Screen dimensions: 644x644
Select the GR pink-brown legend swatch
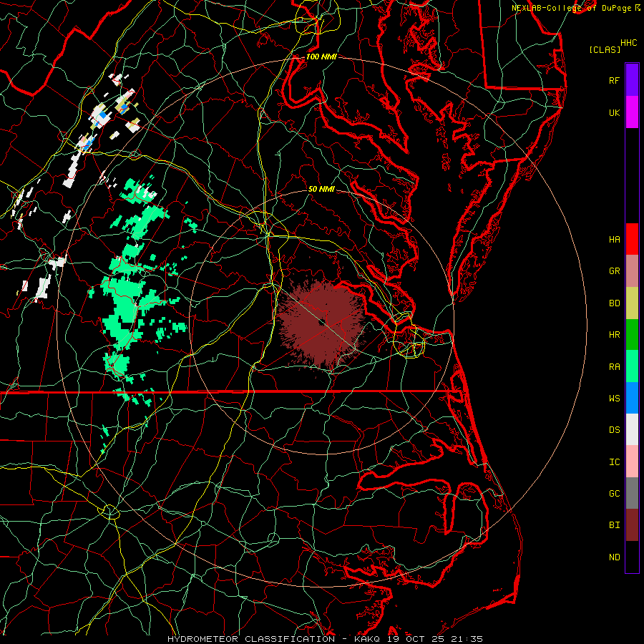632,271
